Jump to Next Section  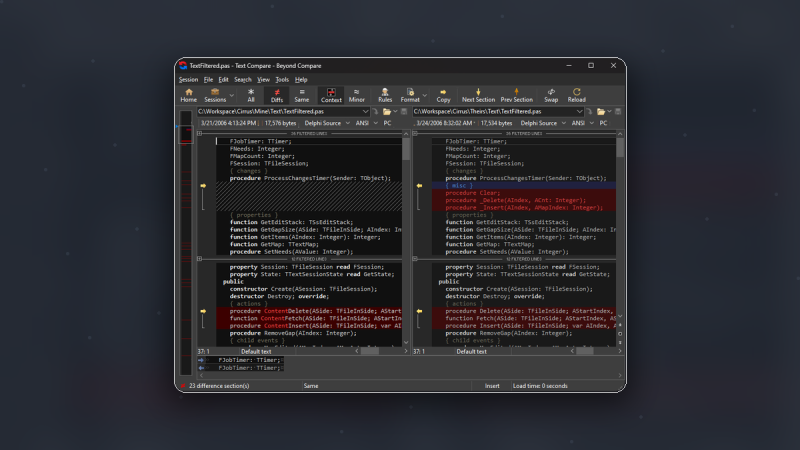(478, 95)
